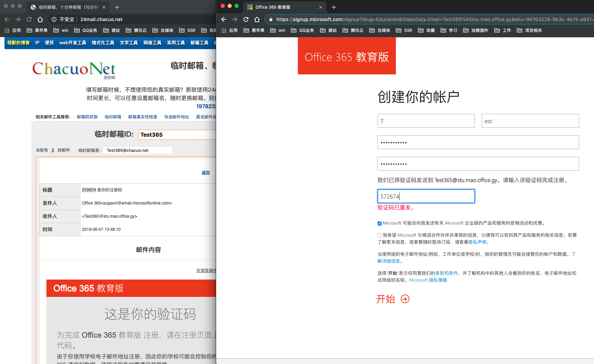Open 自媒体 bookmark folder in left window

163,30
